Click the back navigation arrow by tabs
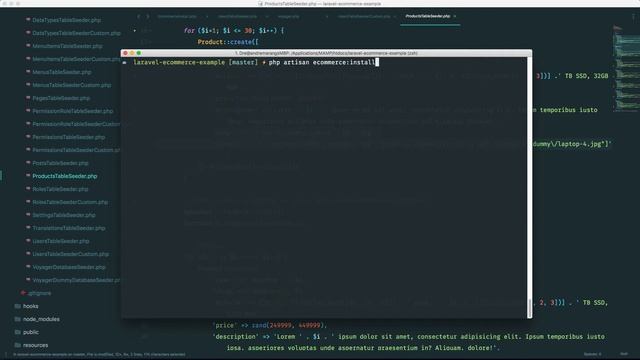Screen dimensions: 640x360 (138, 16)
